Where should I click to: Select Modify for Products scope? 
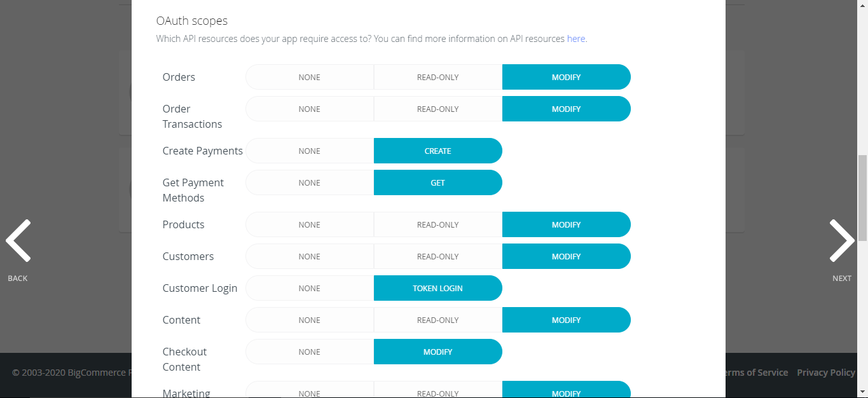pos(566,224)
